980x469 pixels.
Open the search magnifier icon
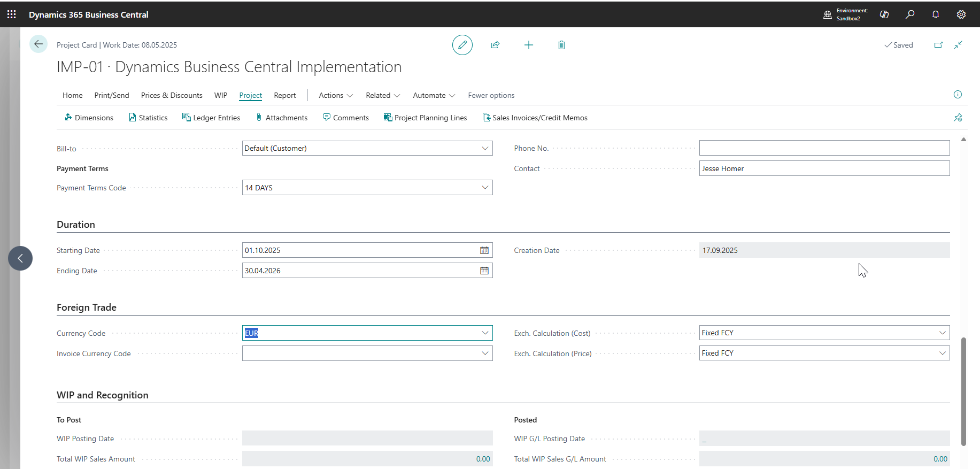click(x=910, y=14)
